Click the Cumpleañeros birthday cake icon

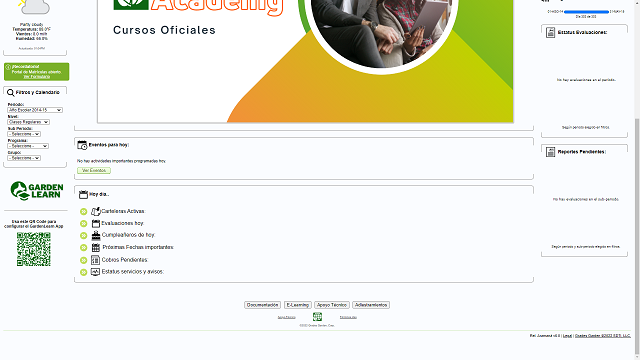(96, 235)
